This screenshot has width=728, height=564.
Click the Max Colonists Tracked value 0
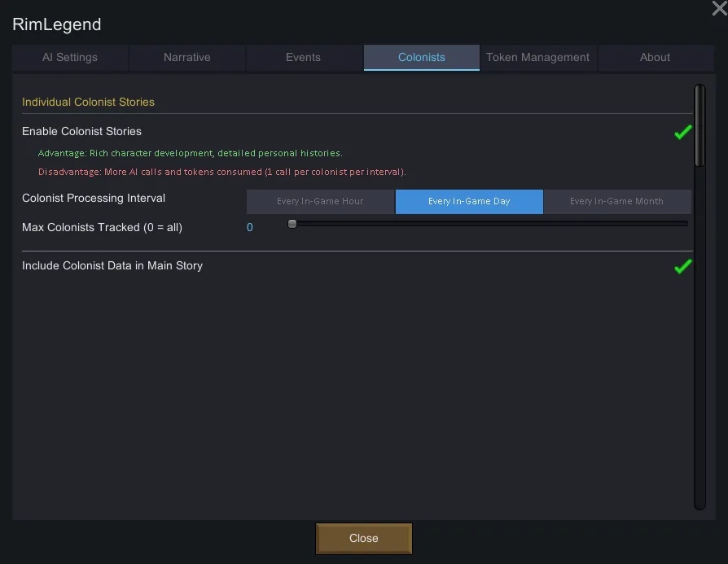coord(250,228)
